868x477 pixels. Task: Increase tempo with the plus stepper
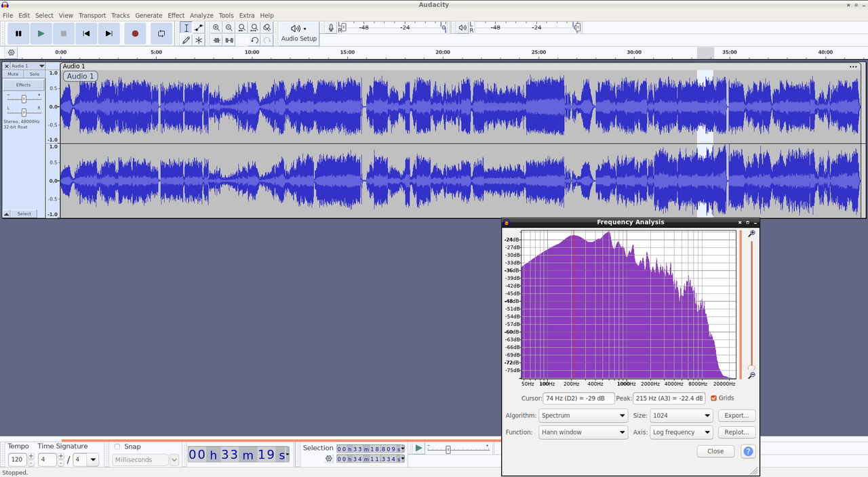31,456
